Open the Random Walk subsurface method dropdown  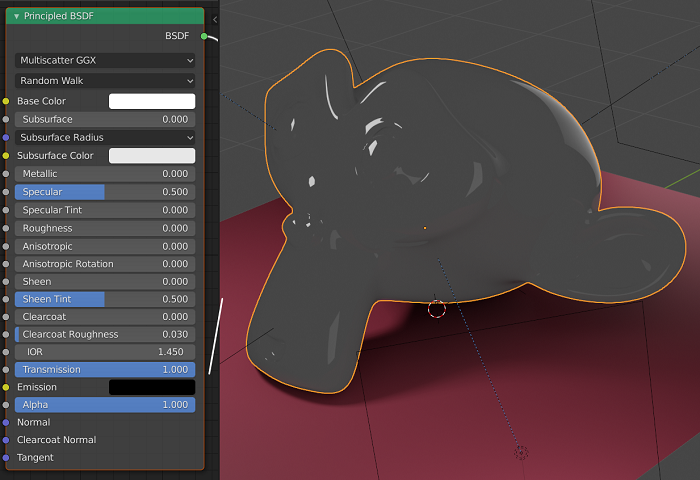[x=105, y=80]
